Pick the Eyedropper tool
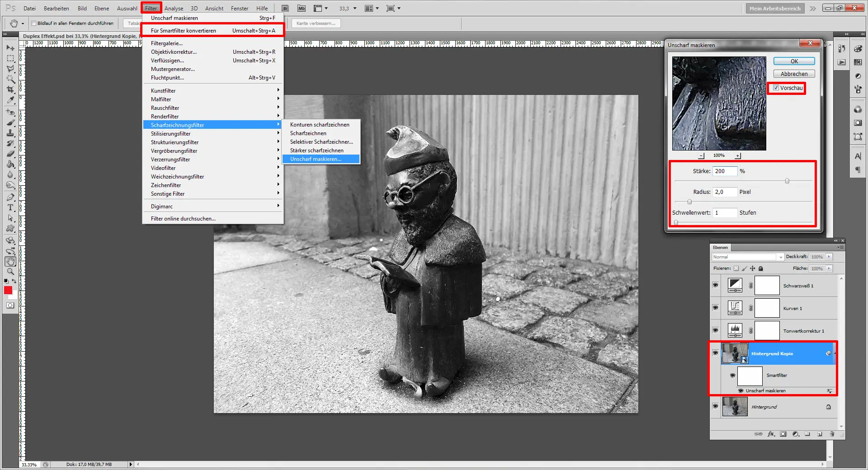 tap(10, 100)
